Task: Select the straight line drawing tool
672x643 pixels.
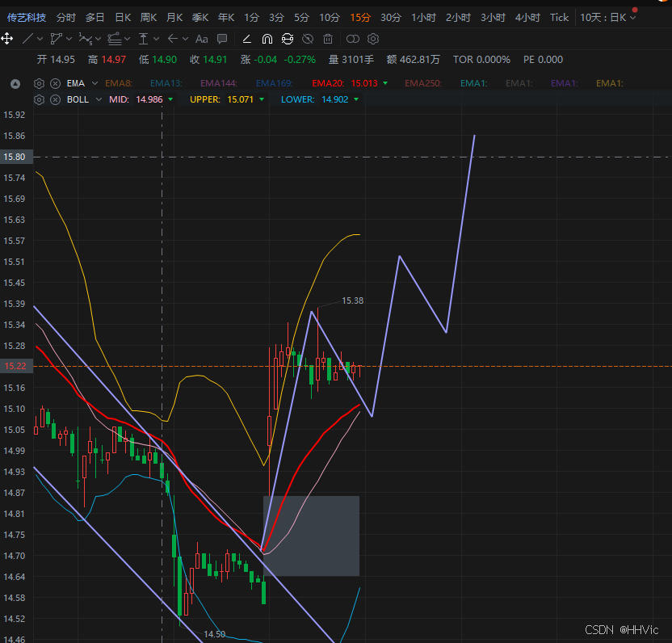Action: tap(27, 39)
